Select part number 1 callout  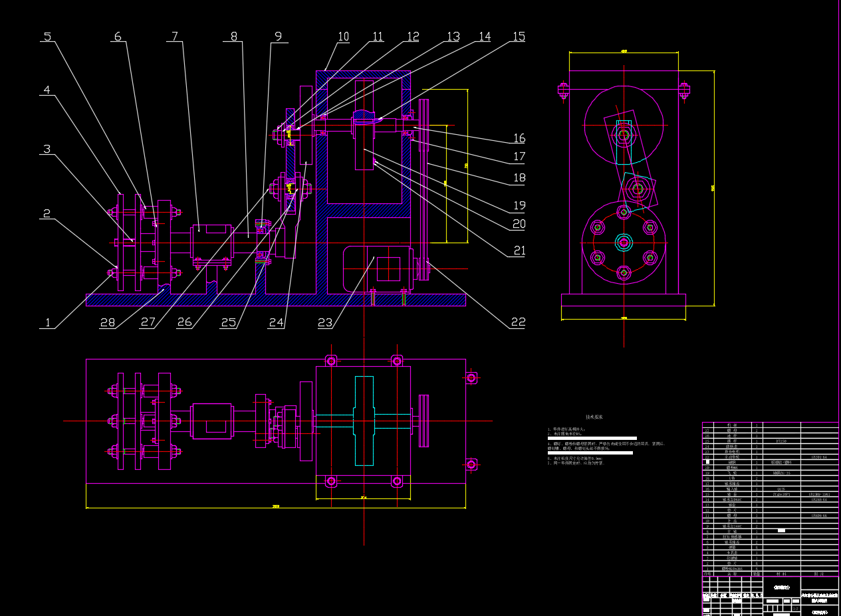tap(47, 323)
